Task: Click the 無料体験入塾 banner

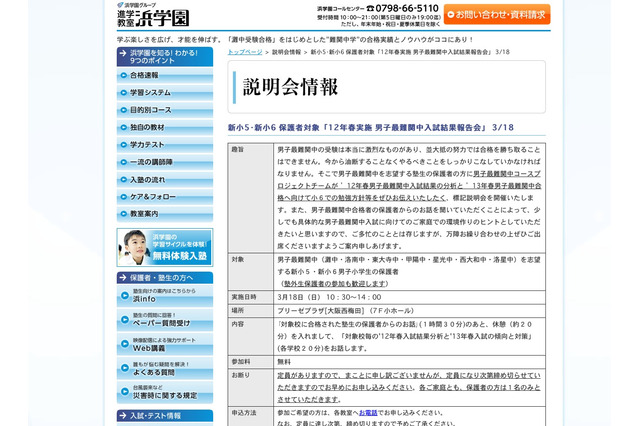Action: tap(164, 248)
